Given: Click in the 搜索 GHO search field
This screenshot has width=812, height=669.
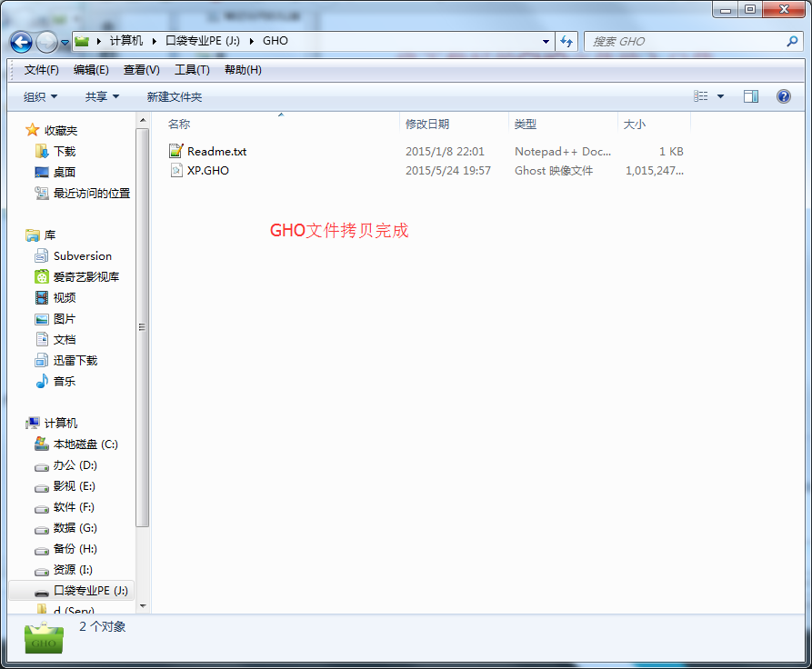Looking at the screenshot, I should point(682,42).
